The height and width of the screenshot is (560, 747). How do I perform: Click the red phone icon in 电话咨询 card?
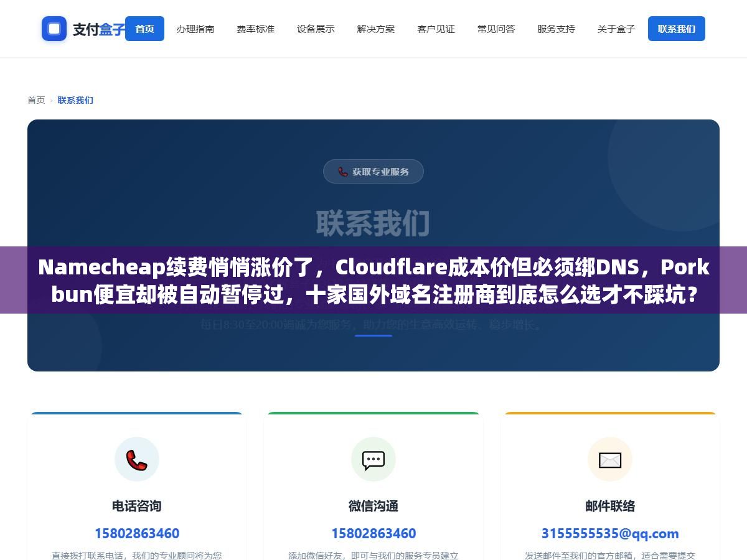coord(137,460)
